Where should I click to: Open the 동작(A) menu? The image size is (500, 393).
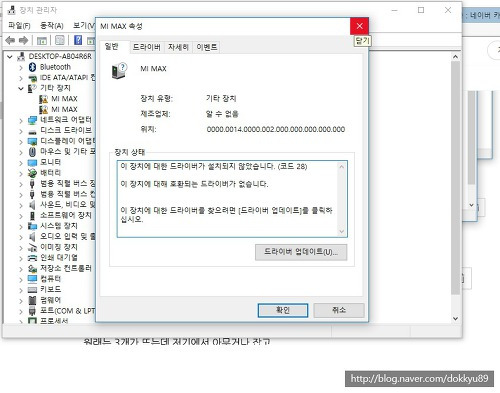(x=52, y=25)
